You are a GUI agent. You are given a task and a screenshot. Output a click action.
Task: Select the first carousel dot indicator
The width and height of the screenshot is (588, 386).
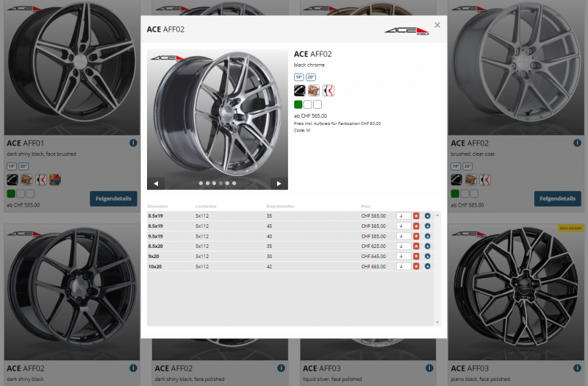pos(201,183)
